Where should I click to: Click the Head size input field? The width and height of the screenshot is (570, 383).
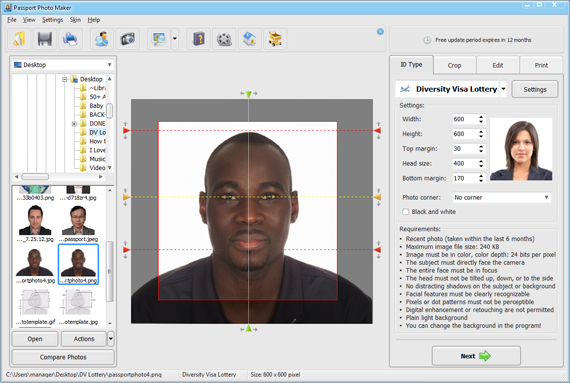tap(465, 164)
